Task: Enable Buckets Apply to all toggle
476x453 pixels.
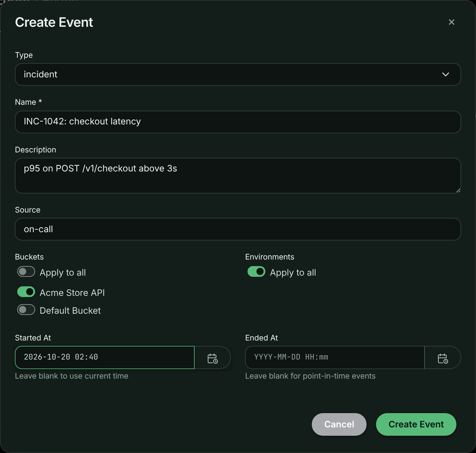Action: pos(26,272)
